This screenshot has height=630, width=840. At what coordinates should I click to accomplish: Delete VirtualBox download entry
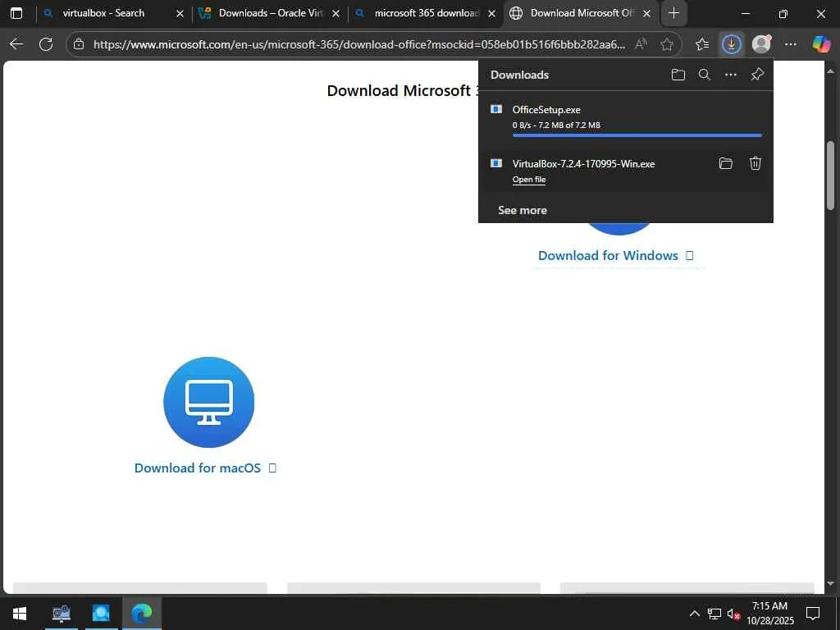coord(755,163)
